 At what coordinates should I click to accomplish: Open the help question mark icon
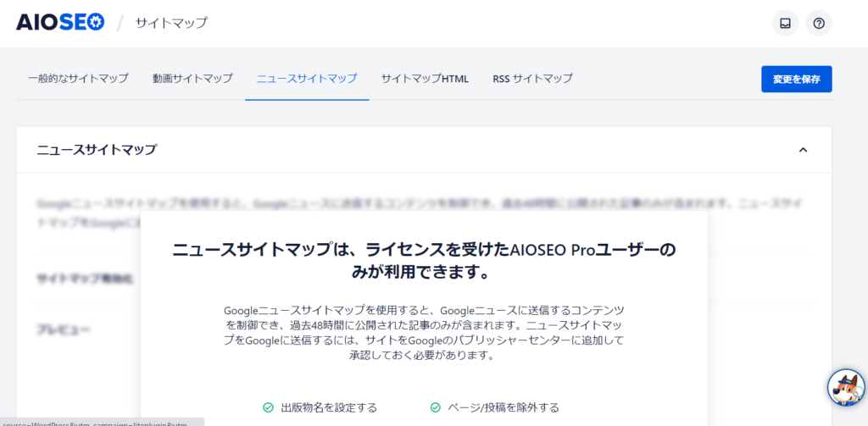click(x=818, y=23)
